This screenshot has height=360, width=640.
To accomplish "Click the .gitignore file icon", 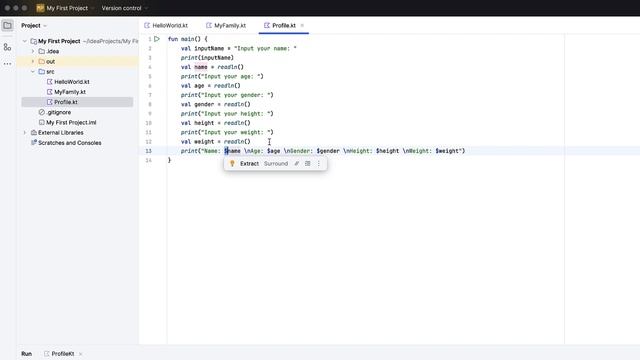I will pyautogui.click(x=42, y=112).
